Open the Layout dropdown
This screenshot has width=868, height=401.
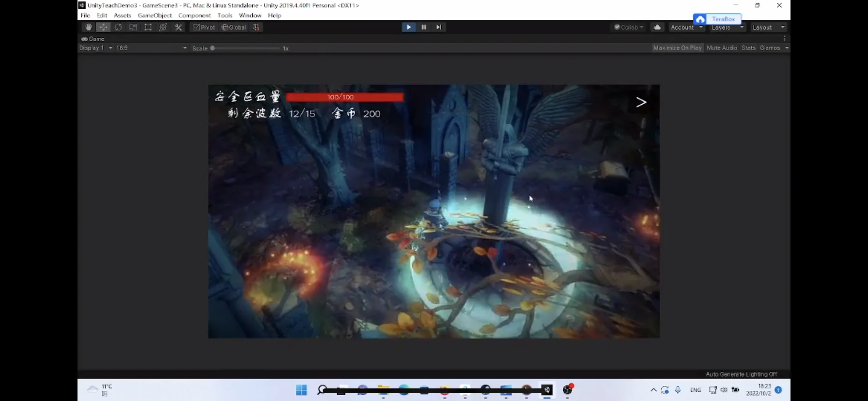tap(768, 28)
